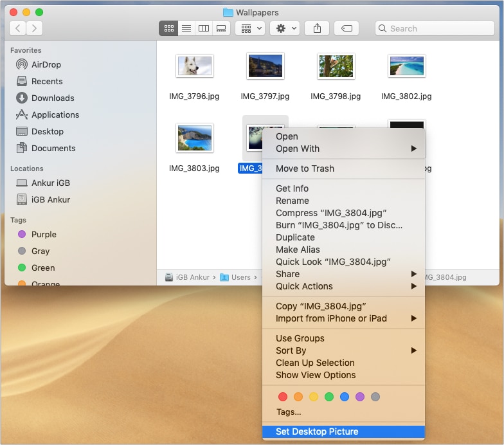Open the group-by dropdown in toolbar
Viewport: 504px width, 445px height.
[250, 28]
